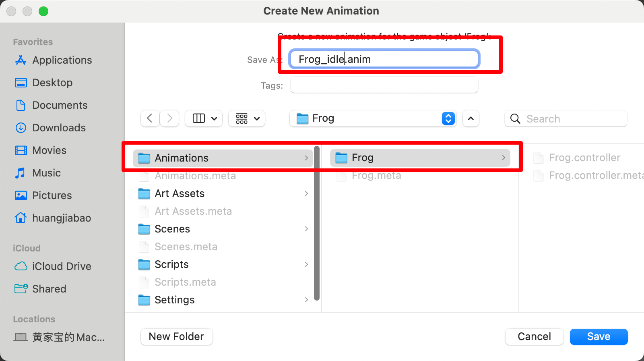Click the New Folder button
This screenshot has height=361, width=644.
click(x=176, y=336)
